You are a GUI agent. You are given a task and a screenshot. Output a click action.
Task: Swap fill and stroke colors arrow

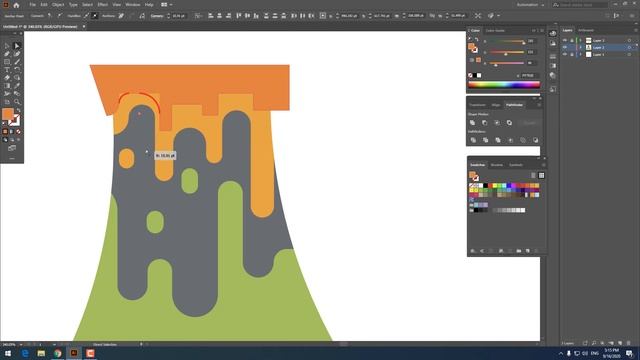coord(18,110)
